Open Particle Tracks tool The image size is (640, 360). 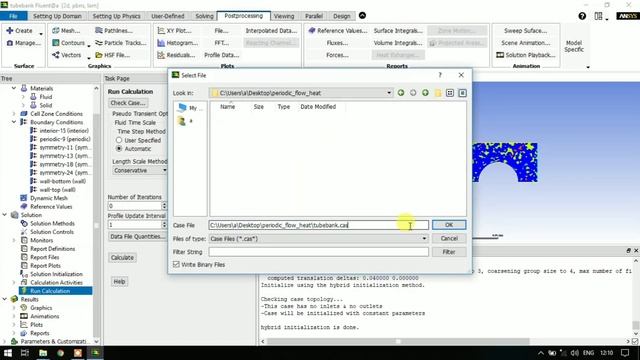click(120, 43)
